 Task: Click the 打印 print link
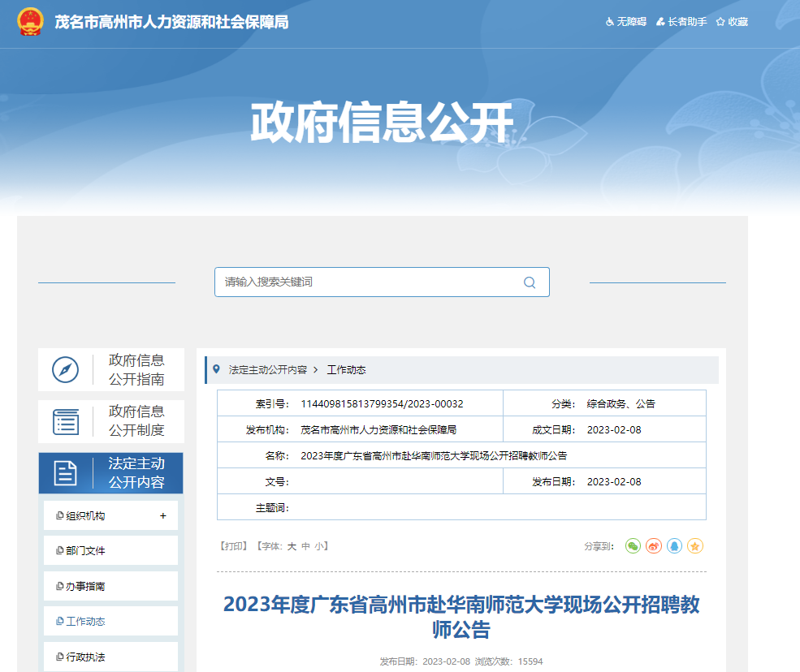coord(233,546)
